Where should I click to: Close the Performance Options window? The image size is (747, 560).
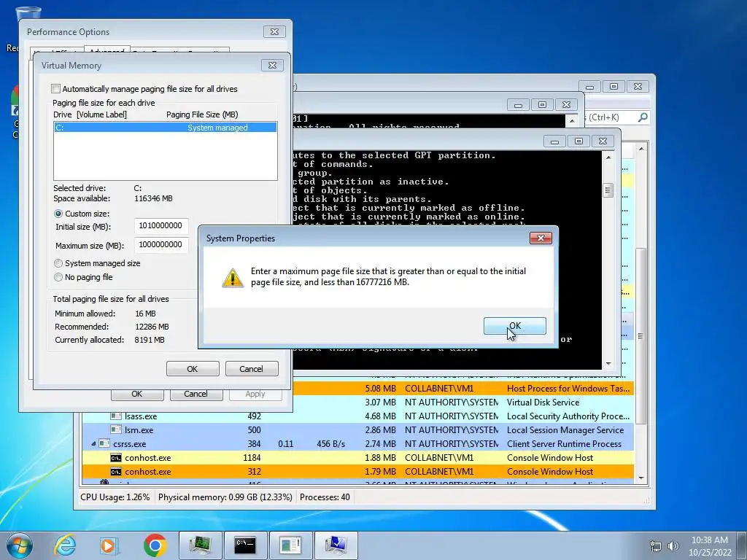(275, 32)
